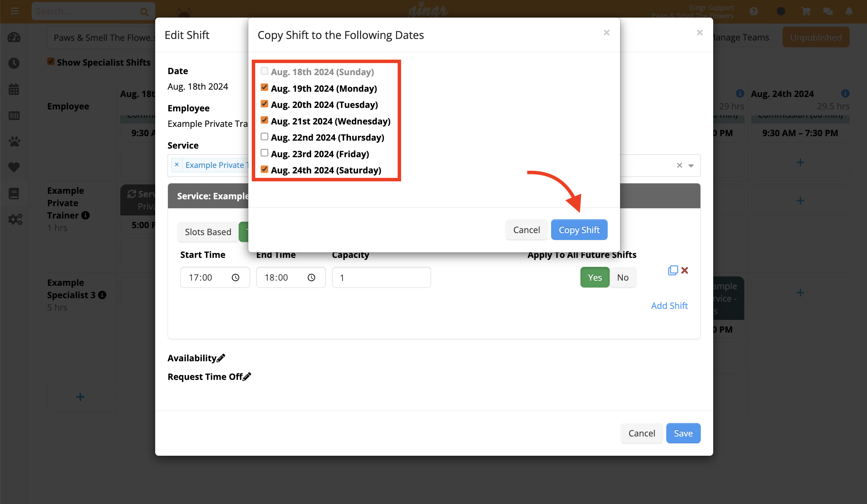Uncheck Aug. 19th 2024 Monday

pyautogui.click(x=264, y=87)
